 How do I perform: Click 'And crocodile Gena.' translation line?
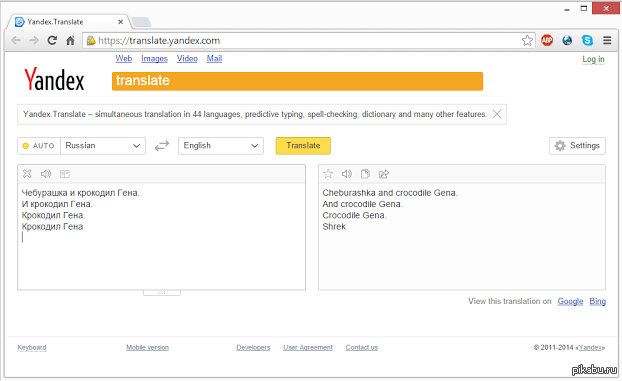[362, 204]
